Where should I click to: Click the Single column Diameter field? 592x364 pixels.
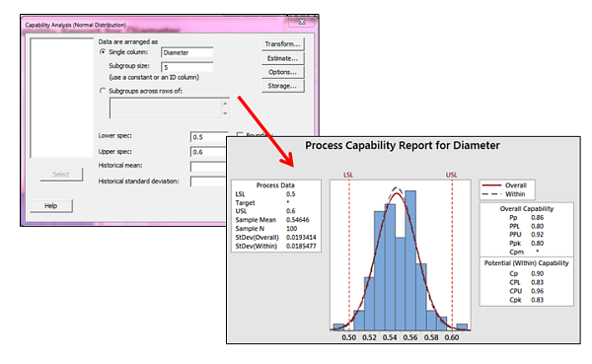[x=186, y=52]
